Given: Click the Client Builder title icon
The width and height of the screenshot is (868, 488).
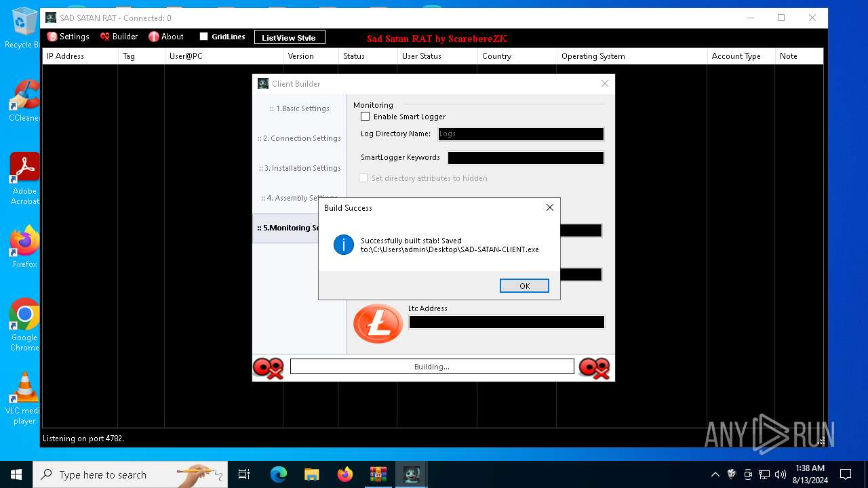Looking at the screenshot, I should pyautogui.click(x=263, y=83).
